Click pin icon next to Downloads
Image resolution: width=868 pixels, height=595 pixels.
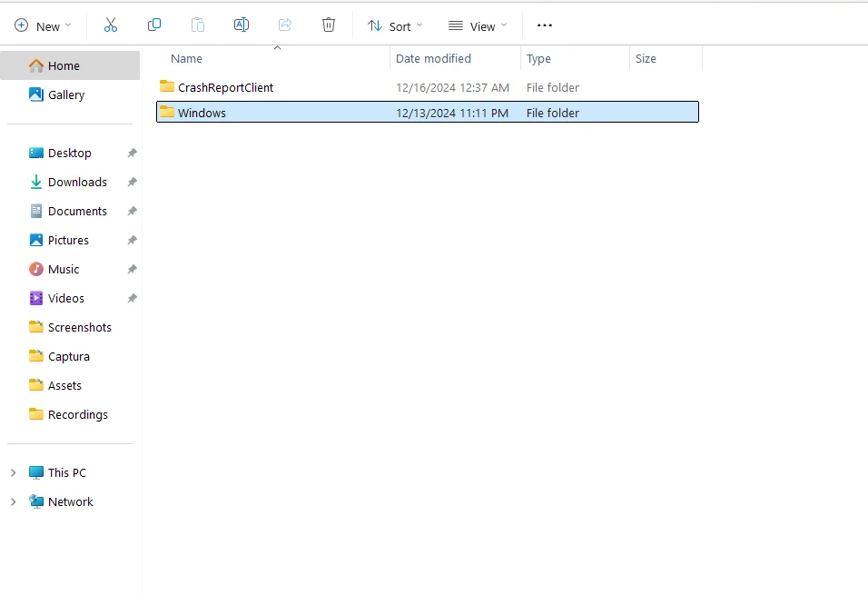pyautogui.click(x=132, y=182)
